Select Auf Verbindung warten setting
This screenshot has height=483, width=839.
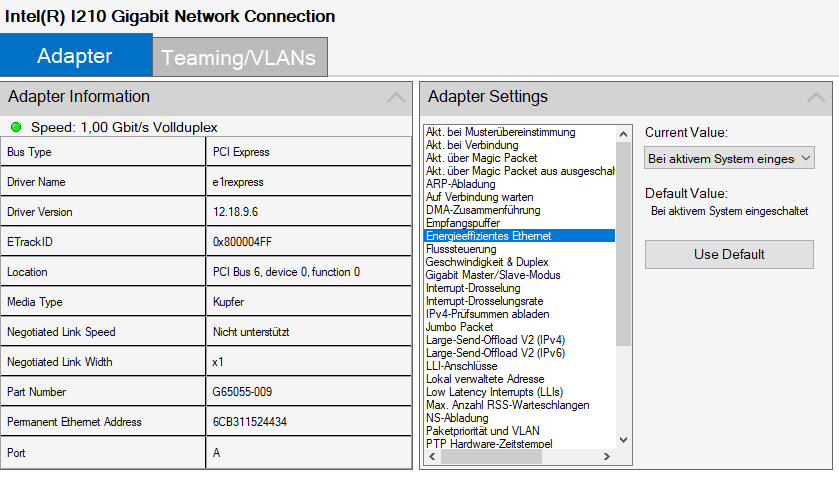pyautogui.click(x=479, y=197)
